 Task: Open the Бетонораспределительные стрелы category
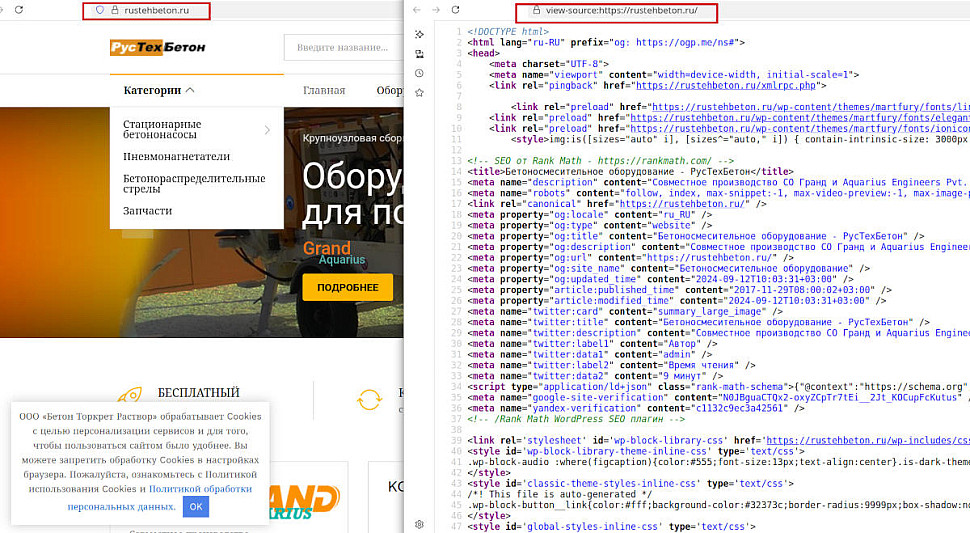coord(194,184)
